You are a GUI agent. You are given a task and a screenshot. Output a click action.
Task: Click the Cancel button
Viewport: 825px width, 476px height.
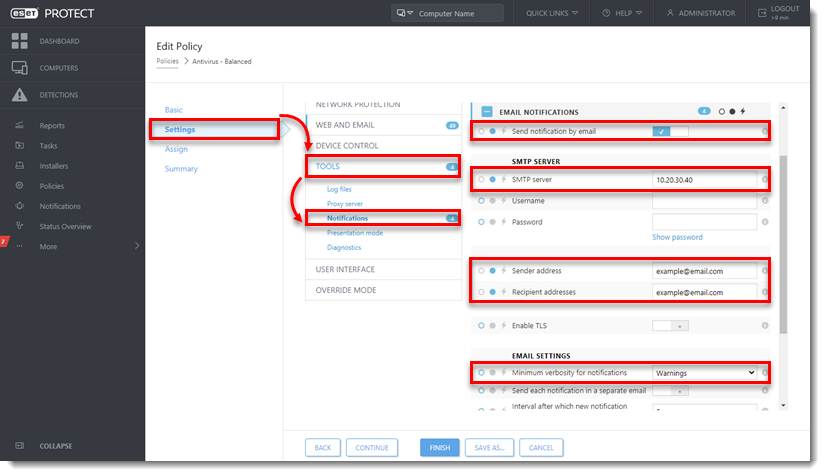[x=541, y=448]
